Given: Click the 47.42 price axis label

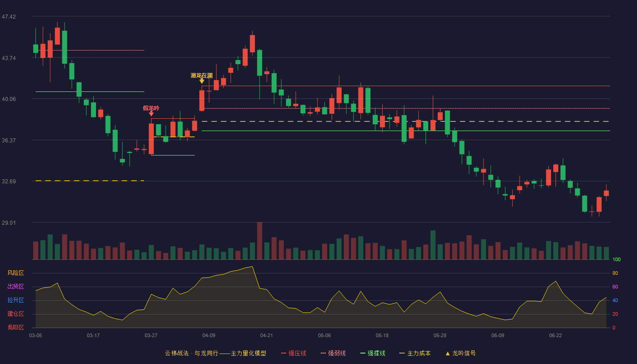Looking at the screenshot, I should 9,17.
